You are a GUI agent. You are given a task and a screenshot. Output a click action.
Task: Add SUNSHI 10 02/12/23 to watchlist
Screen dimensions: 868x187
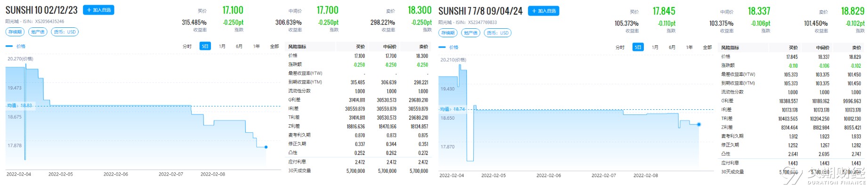pos(98,10)
